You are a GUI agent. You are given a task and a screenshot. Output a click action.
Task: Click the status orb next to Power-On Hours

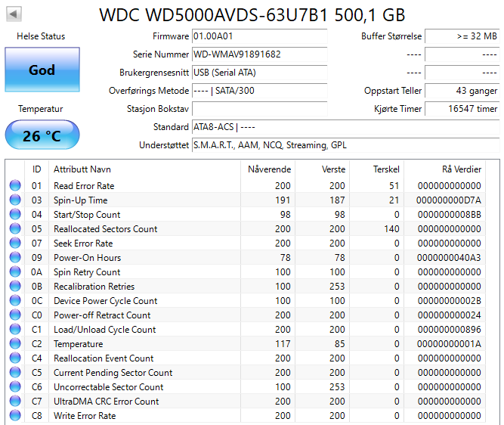pyautogui.click(x=15, y=258)
